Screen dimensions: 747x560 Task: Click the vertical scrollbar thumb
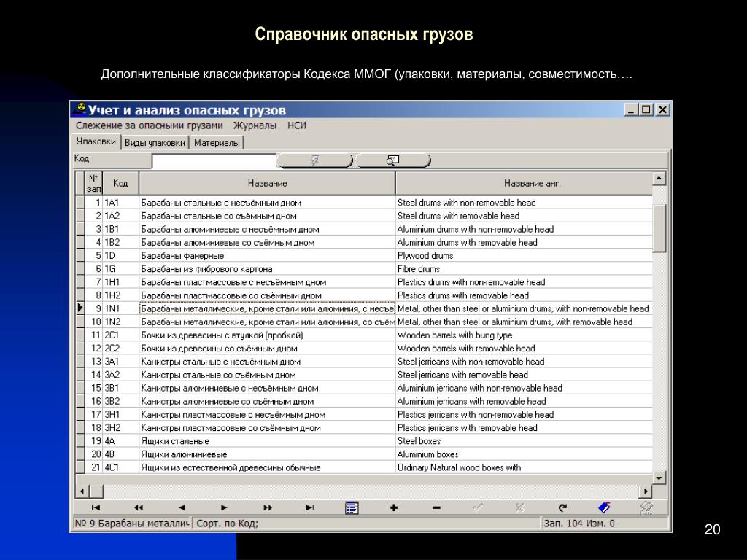click(659, 228)
